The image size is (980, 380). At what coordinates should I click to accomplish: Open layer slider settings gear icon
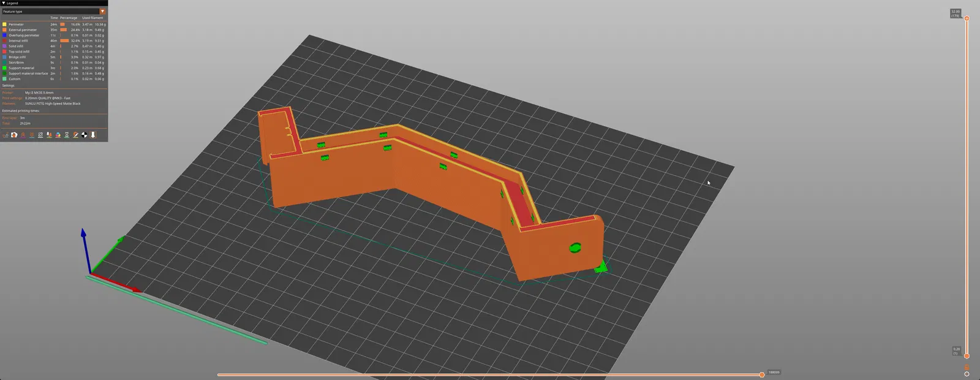[967, 374]
